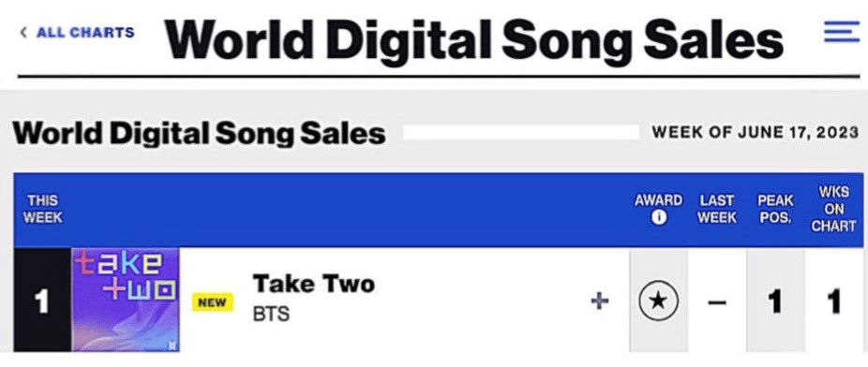The image size is (868, 367).
Task: Open the Take Two album cover thumbnail
Action: (125, 299)
